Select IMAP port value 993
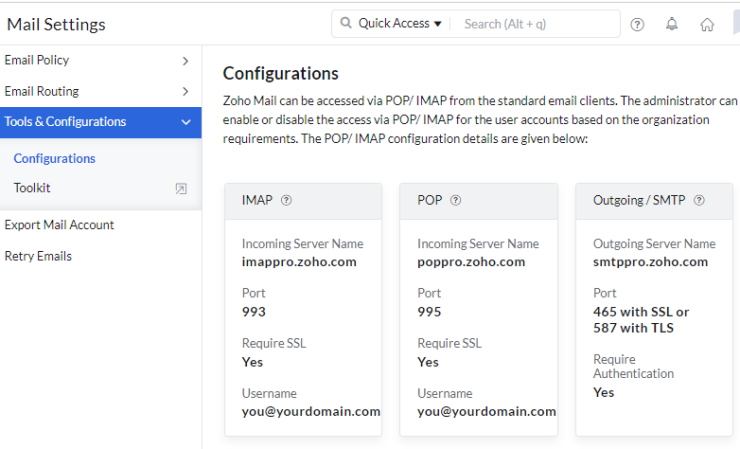This screenshot has height=449, width=740. pos(254,312)
